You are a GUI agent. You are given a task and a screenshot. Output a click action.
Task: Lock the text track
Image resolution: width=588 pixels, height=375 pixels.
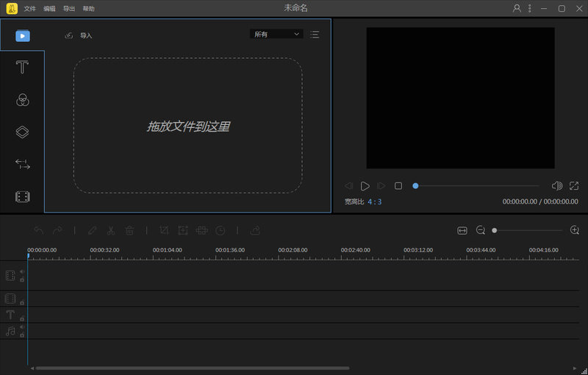coord(22,319)
